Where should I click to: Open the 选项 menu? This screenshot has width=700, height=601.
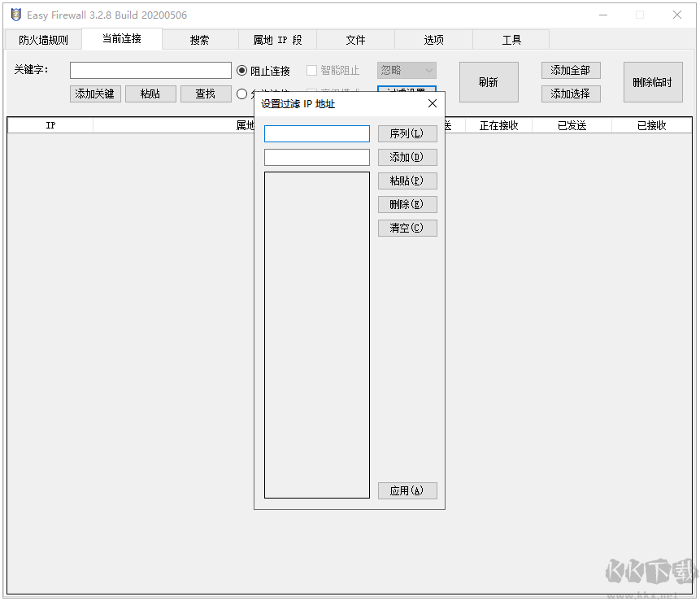click(433, 39)
